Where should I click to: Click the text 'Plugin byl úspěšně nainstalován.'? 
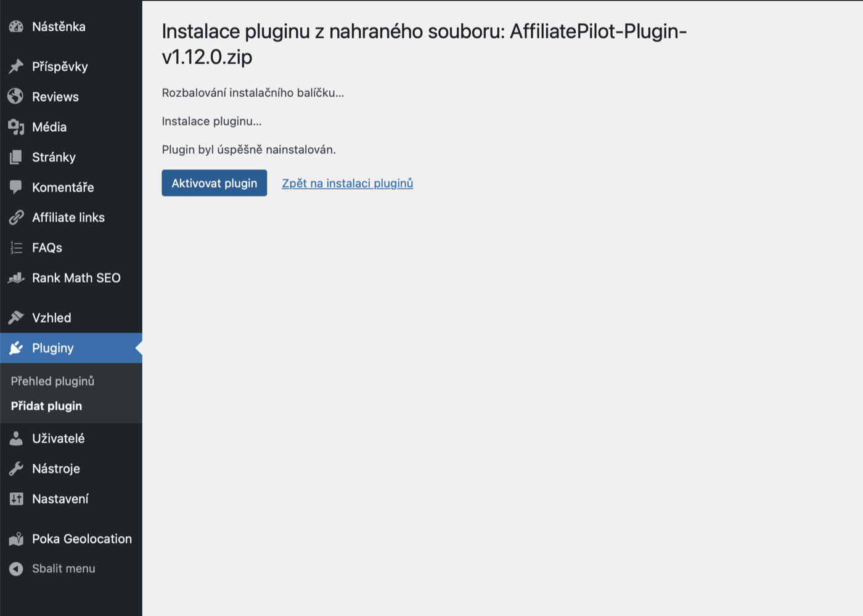coord(248,150)
